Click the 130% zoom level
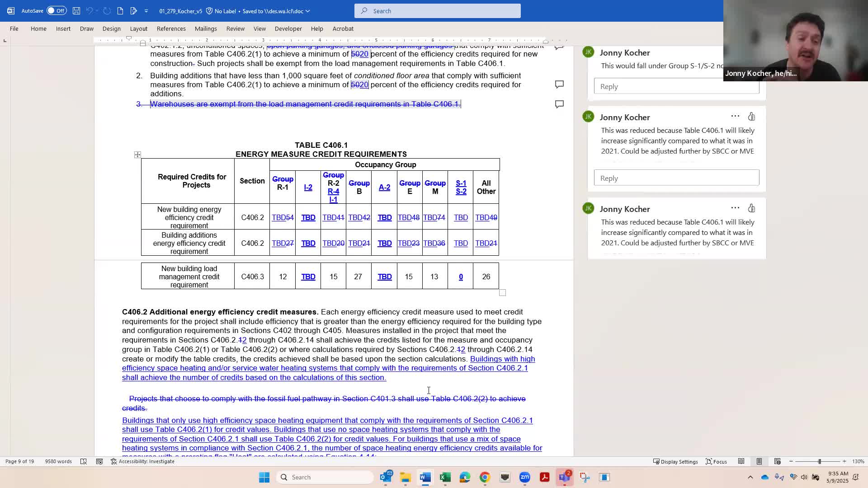This screenshot has height=488, width=868. [858, 461]
